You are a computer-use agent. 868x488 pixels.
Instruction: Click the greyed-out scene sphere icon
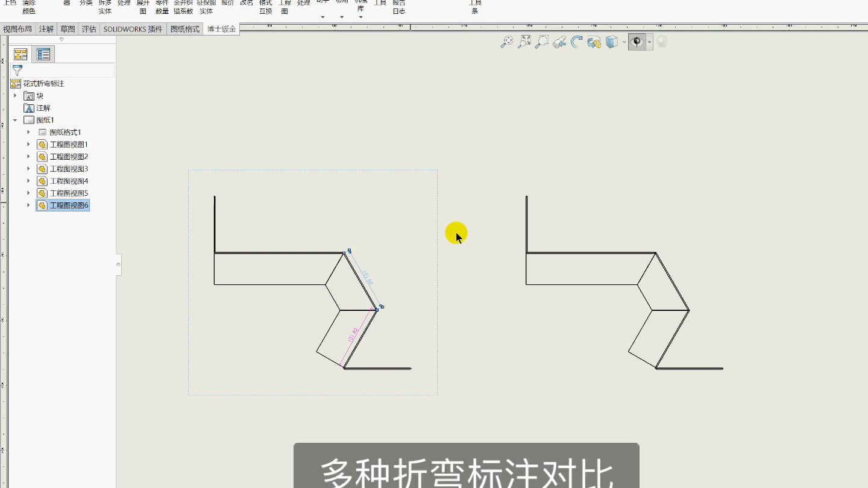click(662, 42)
